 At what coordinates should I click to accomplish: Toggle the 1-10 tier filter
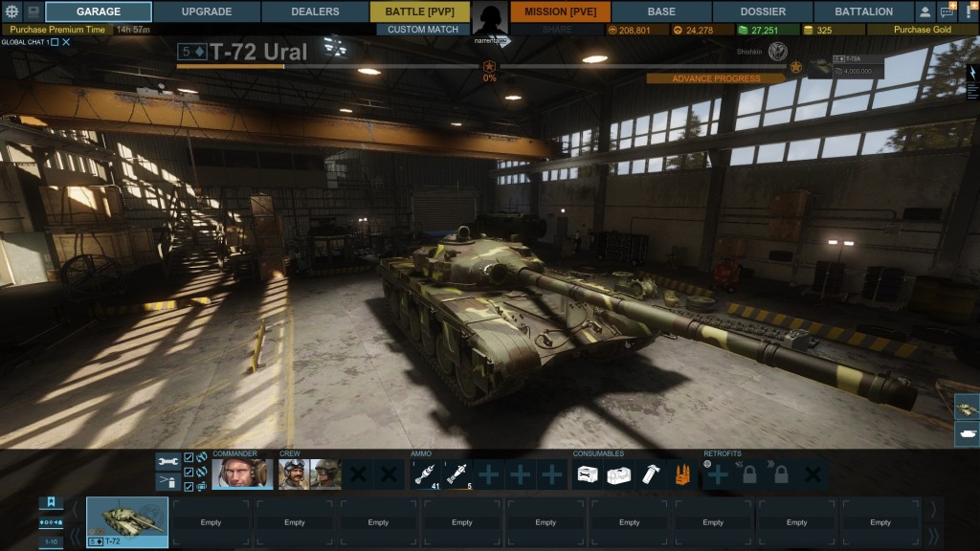tap(51, 541)
